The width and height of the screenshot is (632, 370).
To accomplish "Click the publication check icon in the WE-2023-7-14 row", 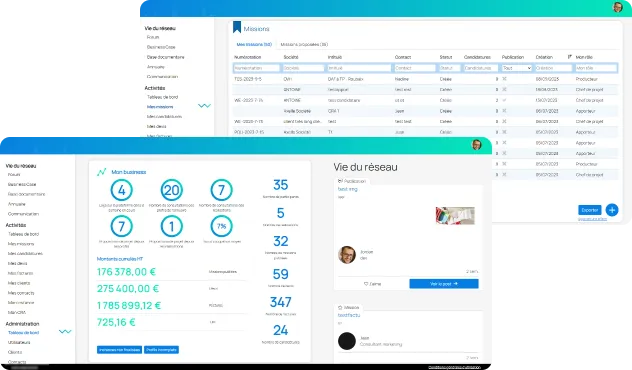I will tap(504, 100).
